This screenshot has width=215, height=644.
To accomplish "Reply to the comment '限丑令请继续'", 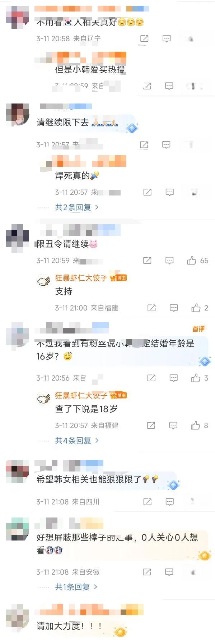I will tap(169, 261).
